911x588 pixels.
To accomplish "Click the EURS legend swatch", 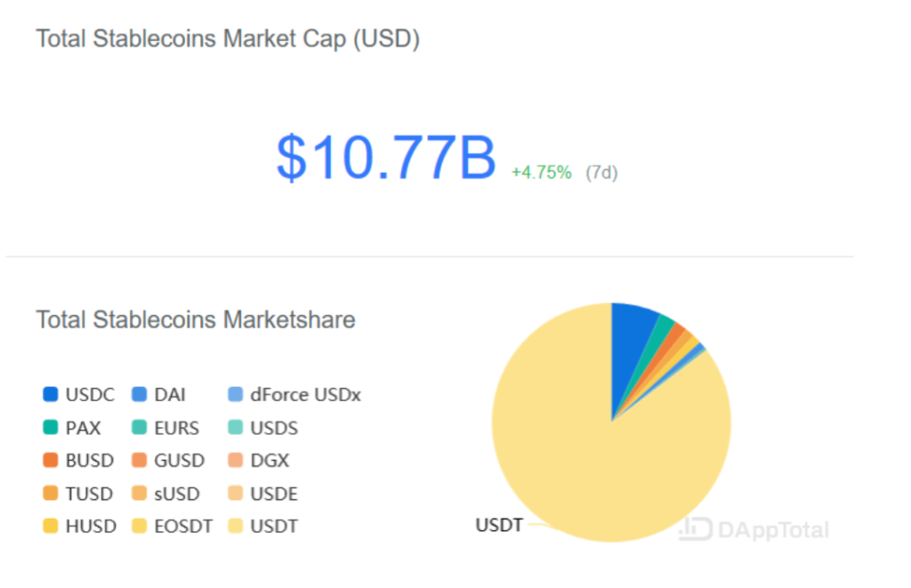I will coord(139,428).
